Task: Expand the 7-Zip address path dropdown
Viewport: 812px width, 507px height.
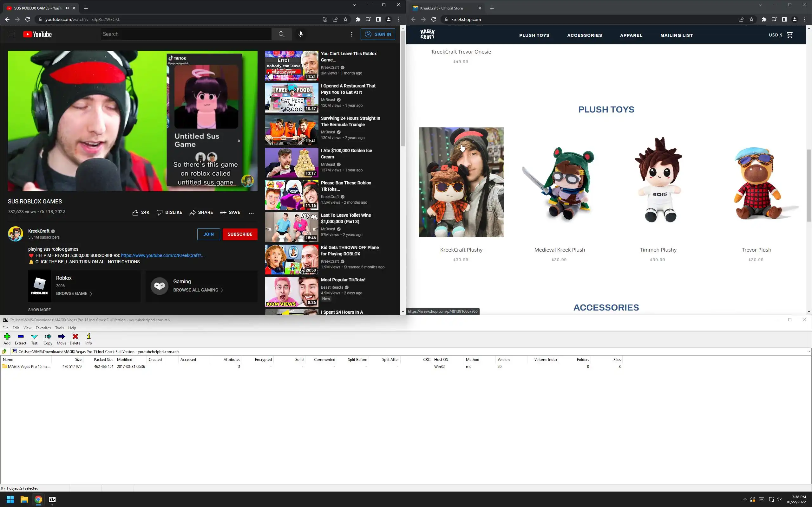Action: (x=808, y=351)
